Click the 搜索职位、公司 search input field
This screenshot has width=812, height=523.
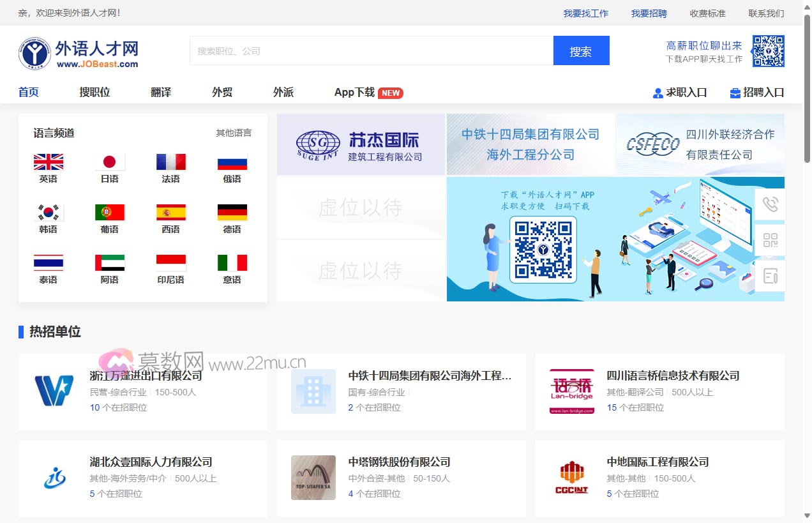(x=371, y=51)
